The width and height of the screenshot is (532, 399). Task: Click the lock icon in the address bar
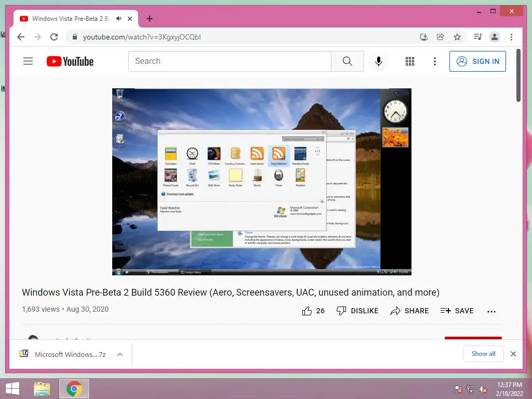click(75, 37)
